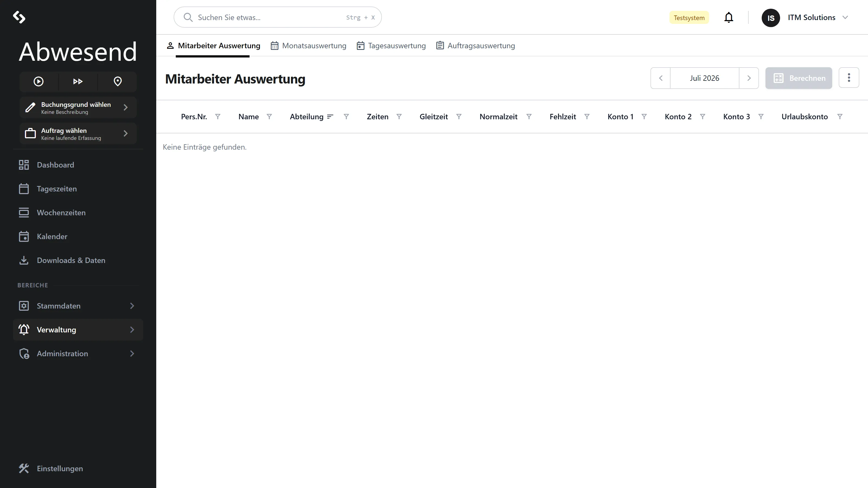Viewport: 868px width, 488px height.
Task: Sort by Zeiten column header
Action: pyautogui.click(x=378, y=117)
